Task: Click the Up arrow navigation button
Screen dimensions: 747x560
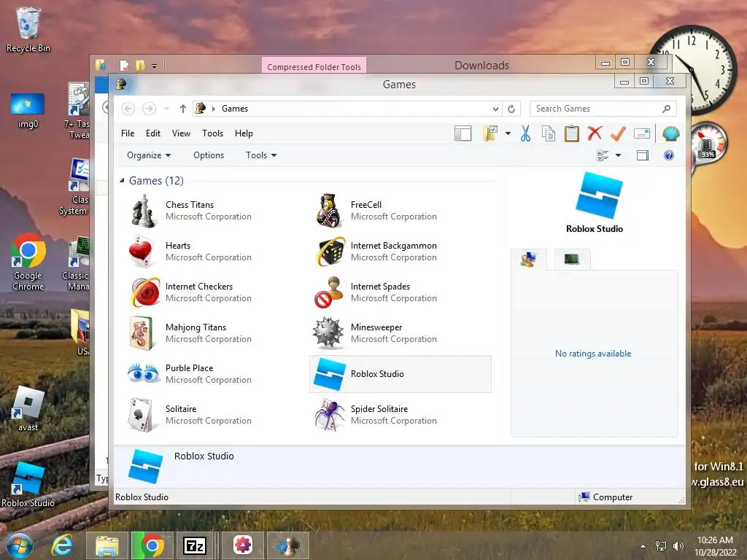Action: pos(182,109)
